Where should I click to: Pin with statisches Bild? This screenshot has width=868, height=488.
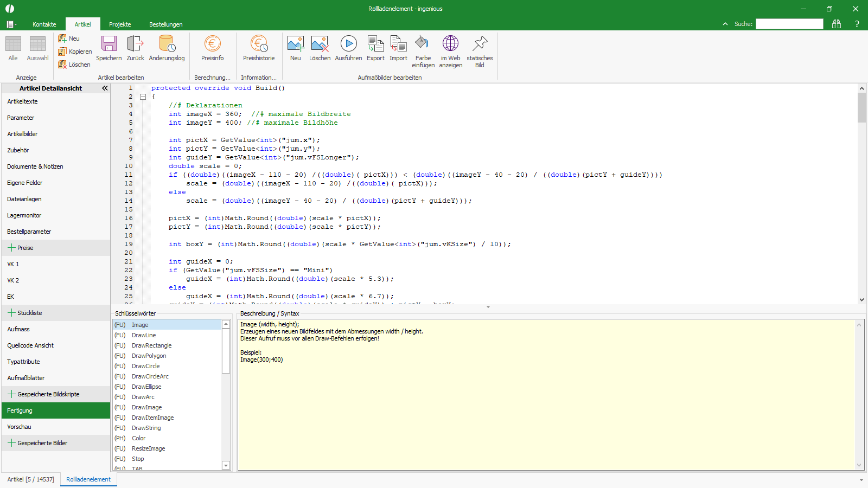[480, 52]
